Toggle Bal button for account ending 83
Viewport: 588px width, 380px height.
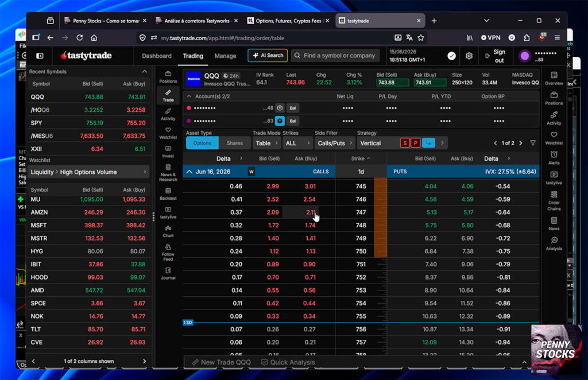coord(292,121)
